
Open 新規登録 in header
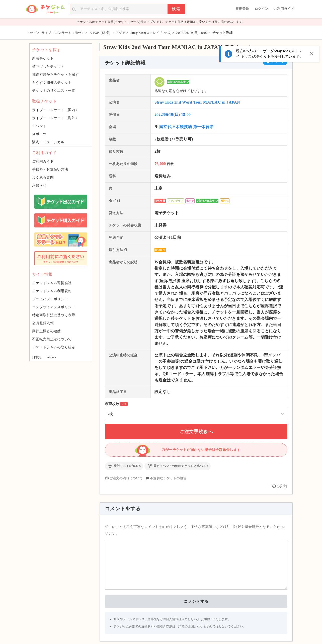(x=242, y=9)
